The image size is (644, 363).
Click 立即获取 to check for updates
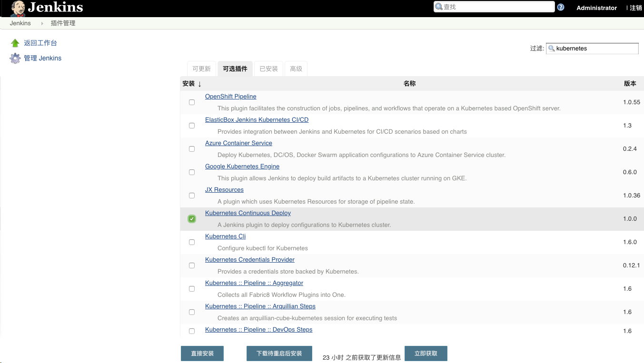(426, 353)
